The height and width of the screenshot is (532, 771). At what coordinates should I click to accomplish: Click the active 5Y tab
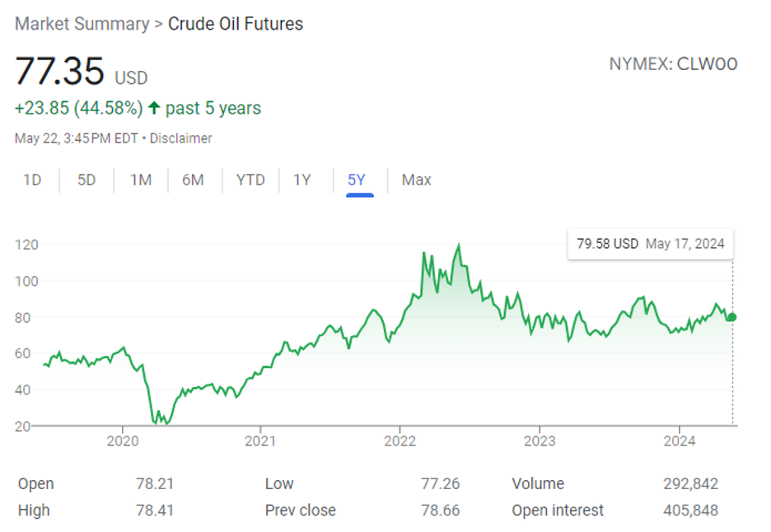click(x=356, y=180)
